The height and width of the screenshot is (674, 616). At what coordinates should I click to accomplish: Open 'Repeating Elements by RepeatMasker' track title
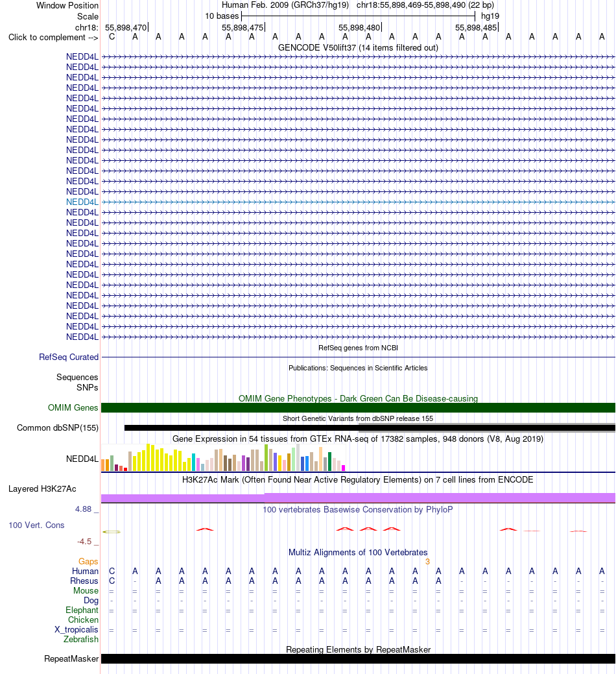coord(358,649)
